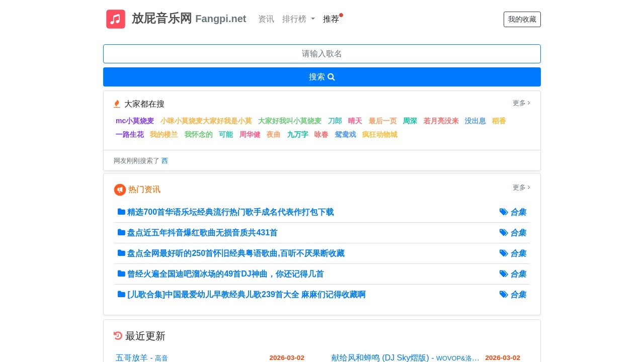The height and width of the screenshot is (362, 644).
Task: Click the blue 搜索 search button
Action: point(322,76)
